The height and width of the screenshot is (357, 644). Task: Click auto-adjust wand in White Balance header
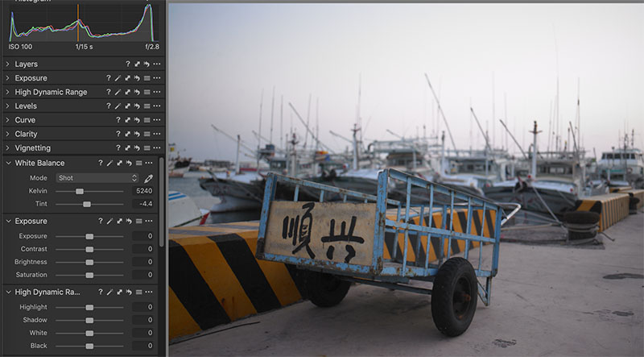click(109, 163)
